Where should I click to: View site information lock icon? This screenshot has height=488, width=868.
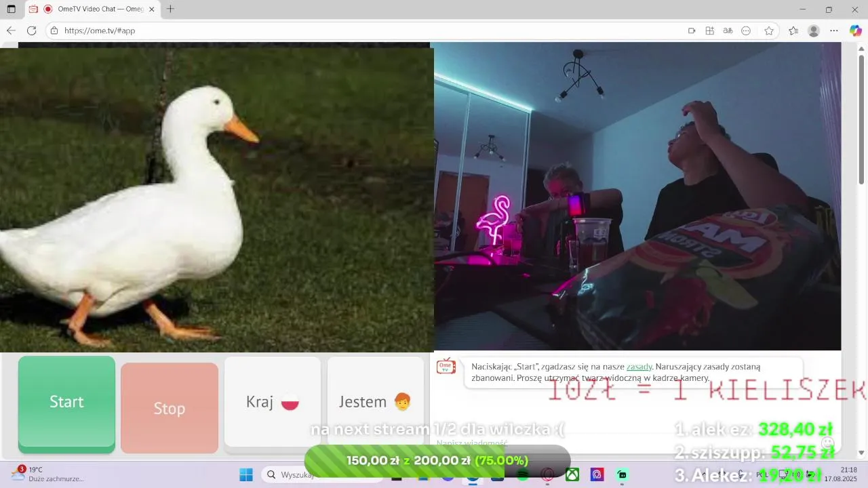[x=54, y=30]
